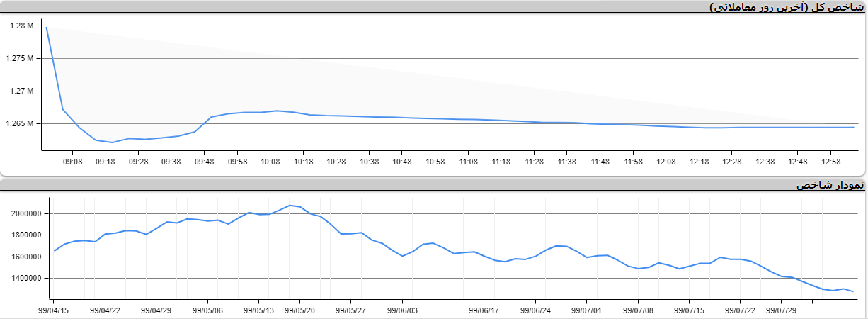This screenshot has height=319, width=868.
Task: Click the intraday line's lowest point near 09:18
Action: [x=113, y=142]
